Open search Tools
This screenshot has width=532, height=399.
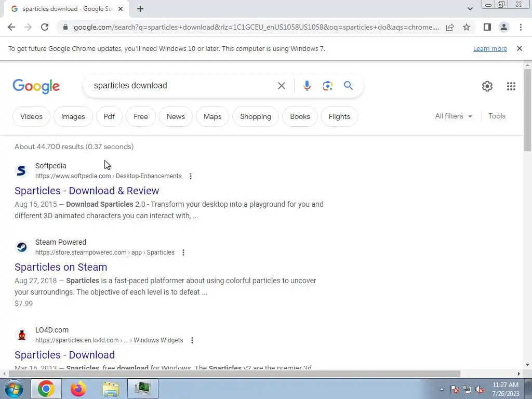pyautogui.click(x=497, y=116)
